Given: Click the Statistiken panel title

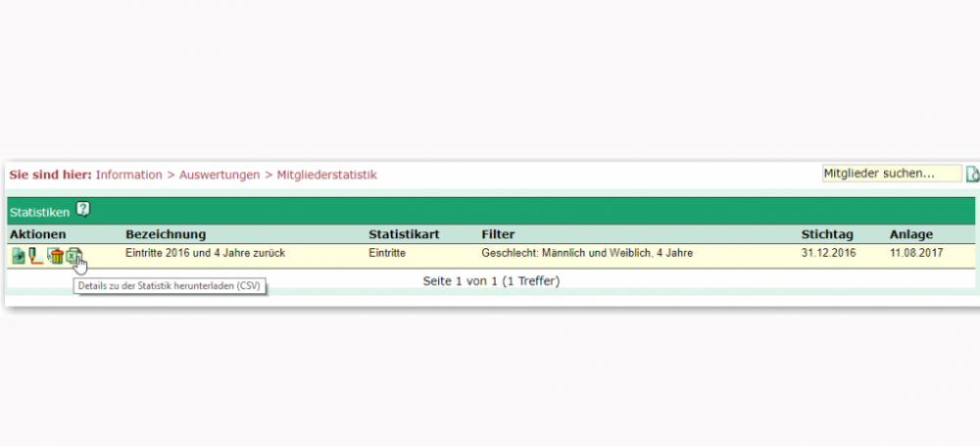Looking at the screenshot, I should (40, 213).
